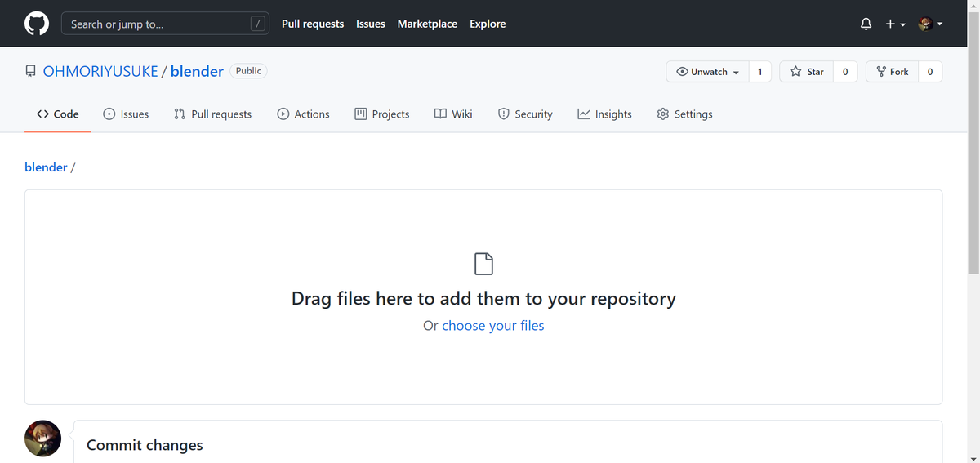Open Issues in top navigation
The image size is (980, 463).
pos(371,24)
